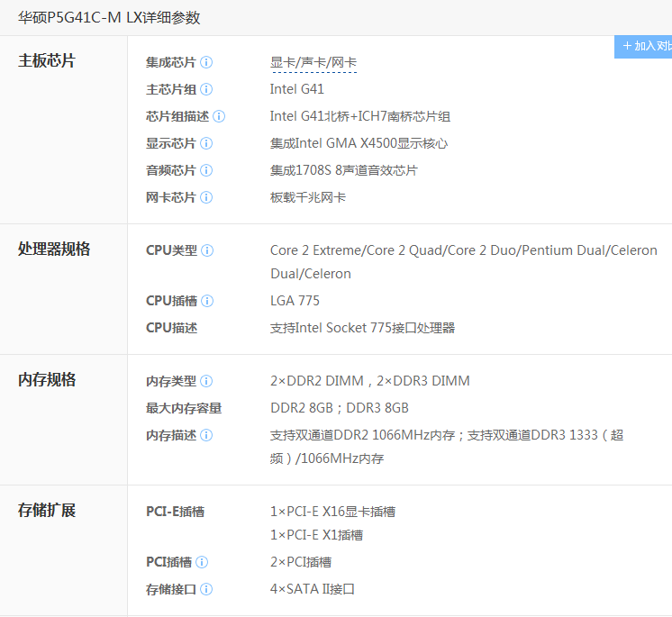
Task: Click the CPU描述 label
Action: click(x=171, y=328)
